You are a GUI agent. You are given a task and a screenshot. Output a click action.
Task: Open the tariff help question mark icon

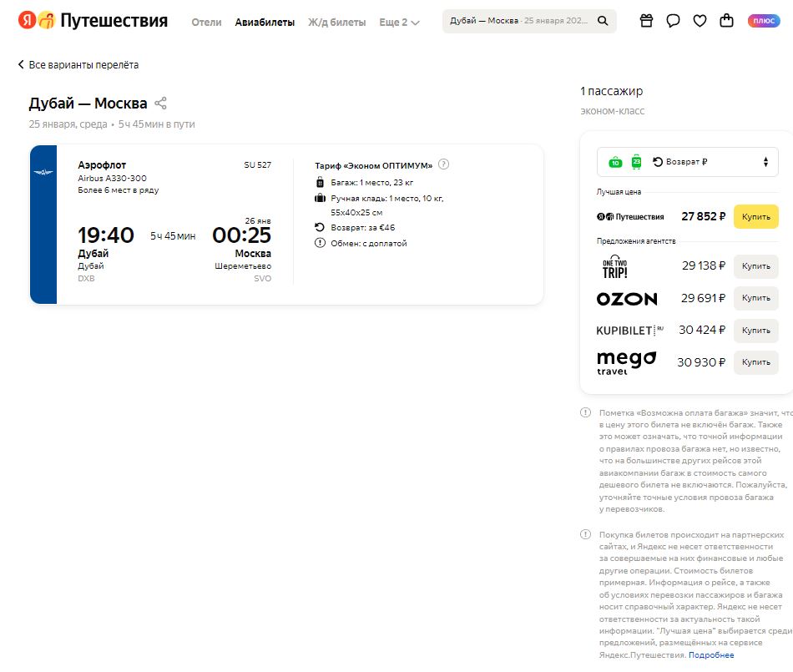443,164
